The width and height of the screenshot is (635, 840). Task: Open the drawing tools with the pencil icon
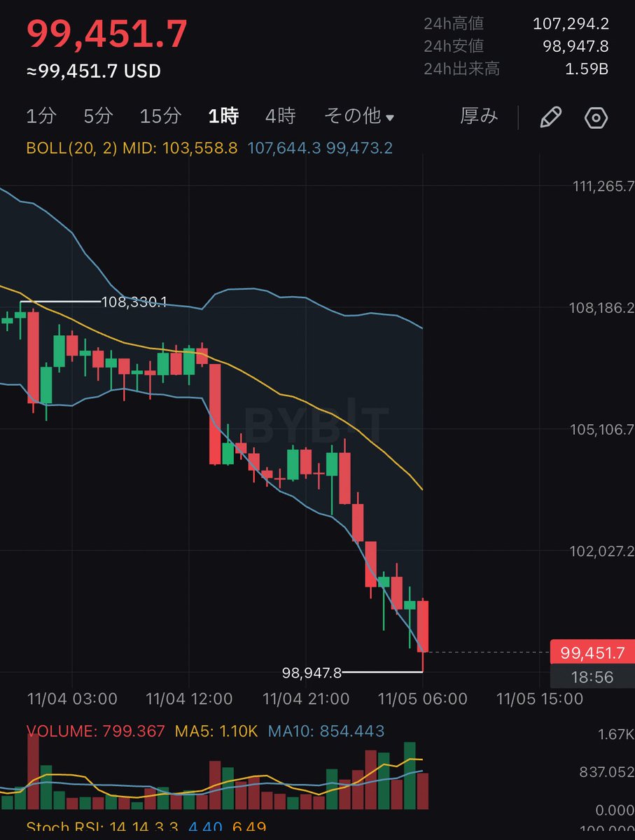pyautogui.click(x=551, y=117)
